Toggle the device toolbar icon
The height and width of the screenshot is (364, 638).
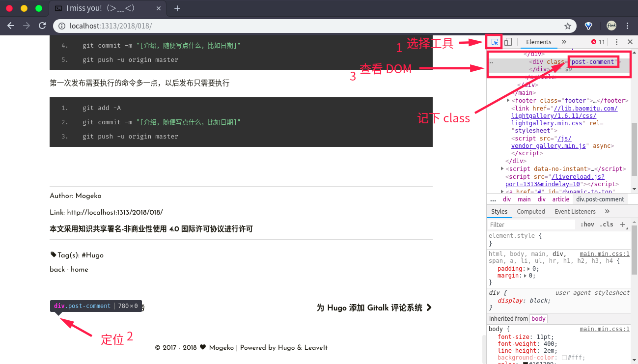tap(508, 42)
